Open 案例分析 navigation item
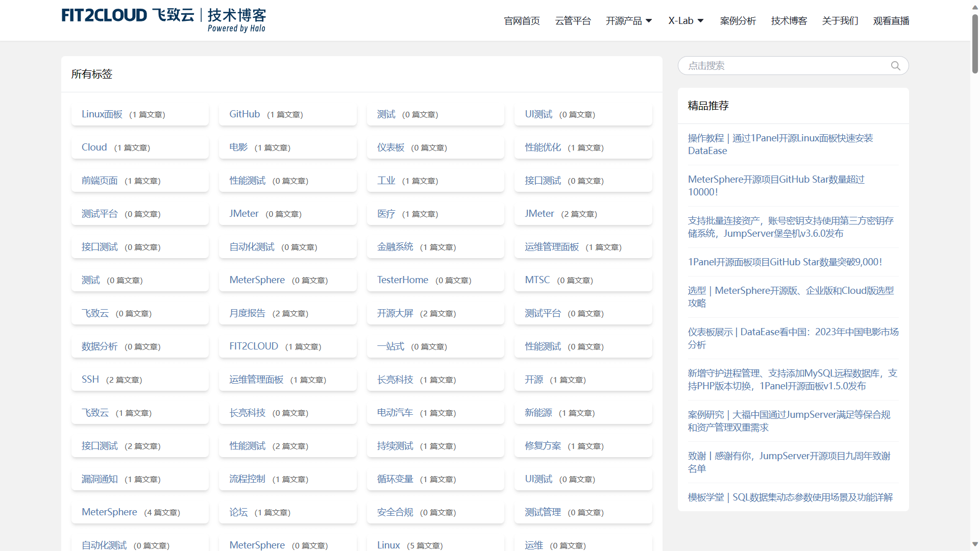This screenshot has width=980, height=551. (x=738, y=21)
